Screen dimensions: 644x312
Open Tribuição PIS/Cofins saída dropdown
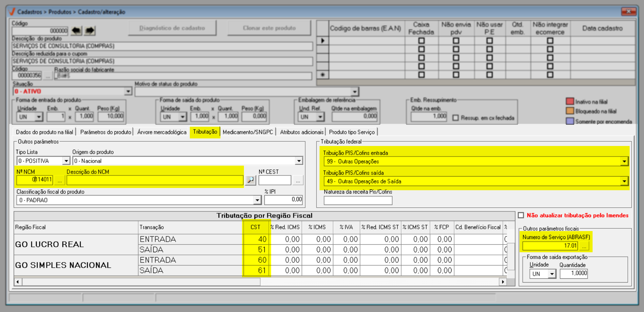(x=624, y=181)
